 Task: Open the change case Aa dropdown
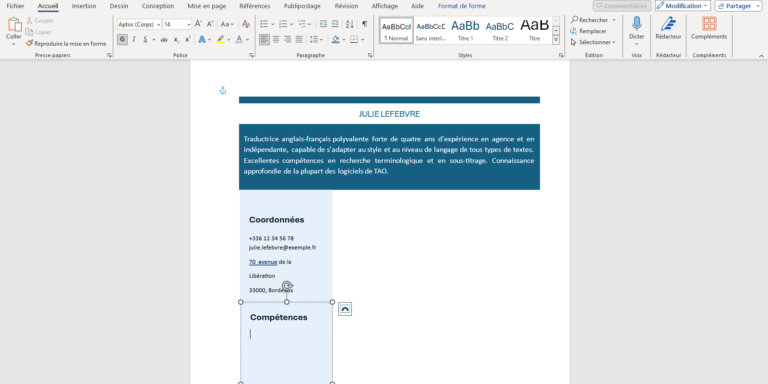227,24
